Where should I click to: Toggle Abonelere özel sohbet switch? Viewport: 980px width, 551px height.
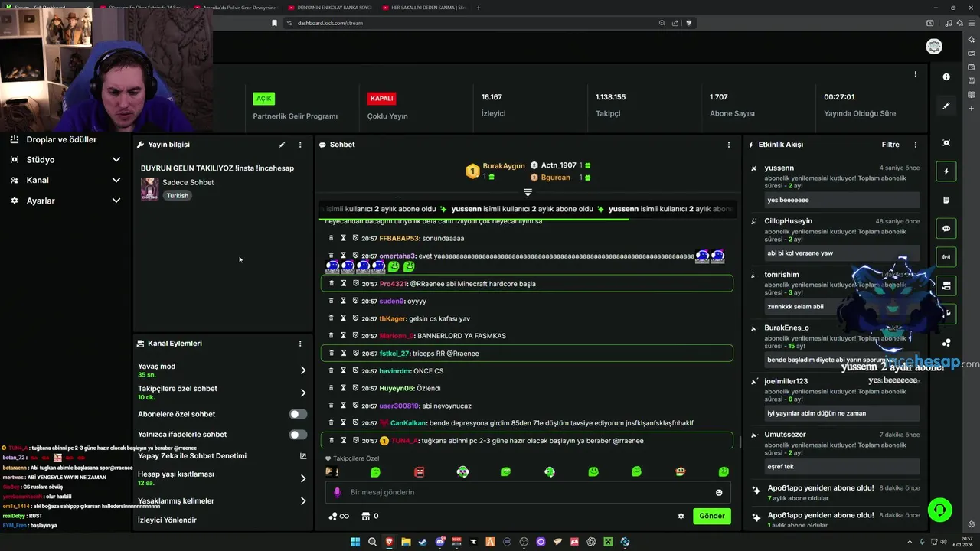(298, 414)
